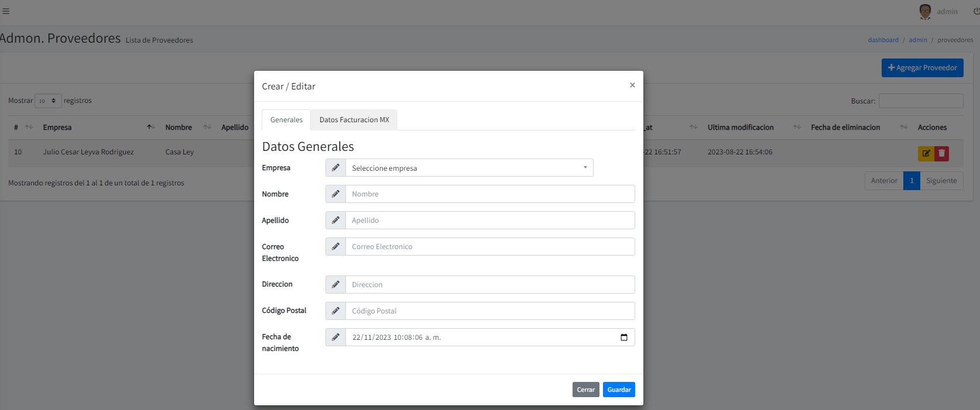The width and height of the screenshot is (980, 410).
Task: Expand the Seleccione empresa dropdown
Action: [x=469, y=168]
